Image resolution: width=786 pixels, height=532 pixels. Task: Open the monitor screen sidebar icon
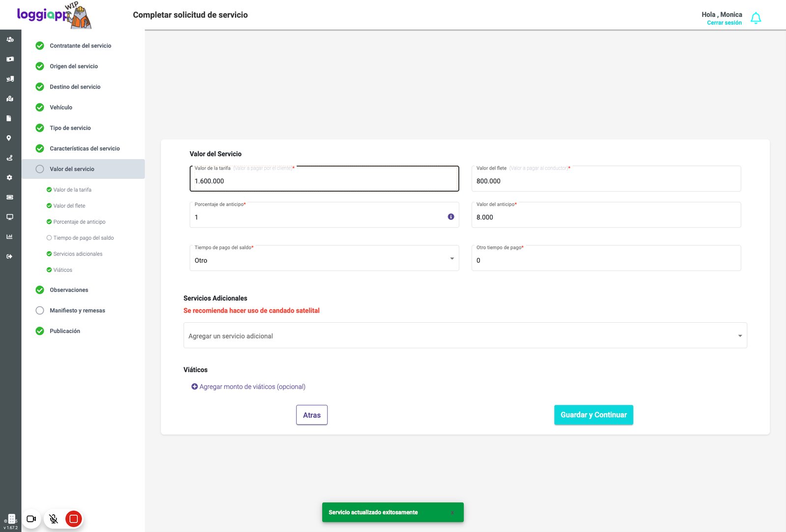point(9,217)
